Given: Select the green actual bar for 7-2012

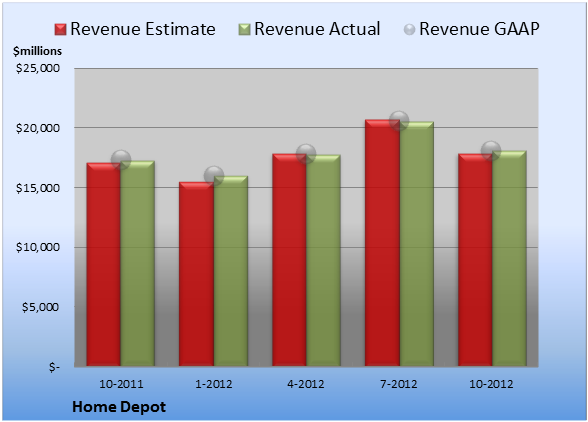Looking at the screenshot, I should point(416,244).
